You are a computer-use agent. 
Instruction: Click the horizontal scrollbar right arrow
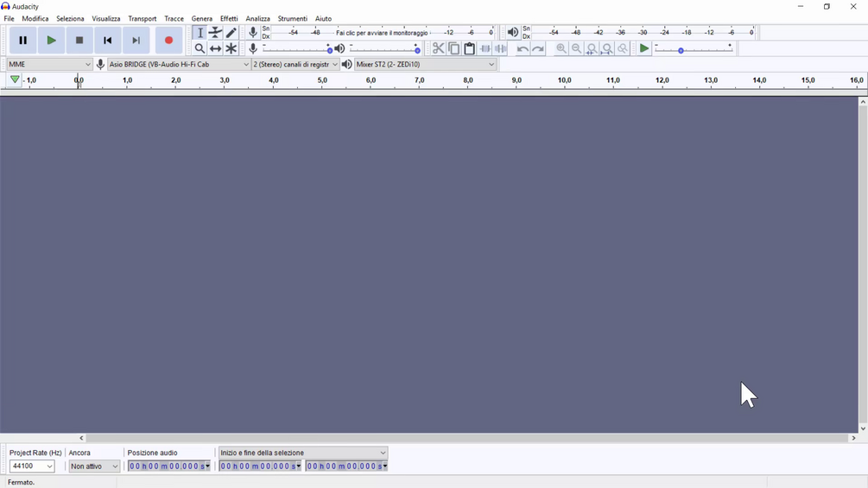[853, 438]
